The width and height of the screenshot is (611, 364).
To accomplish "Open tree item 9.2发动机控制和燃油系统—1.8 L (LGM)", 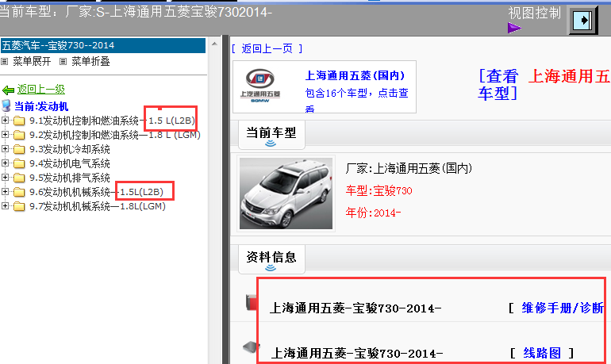I will coord(115,135).
